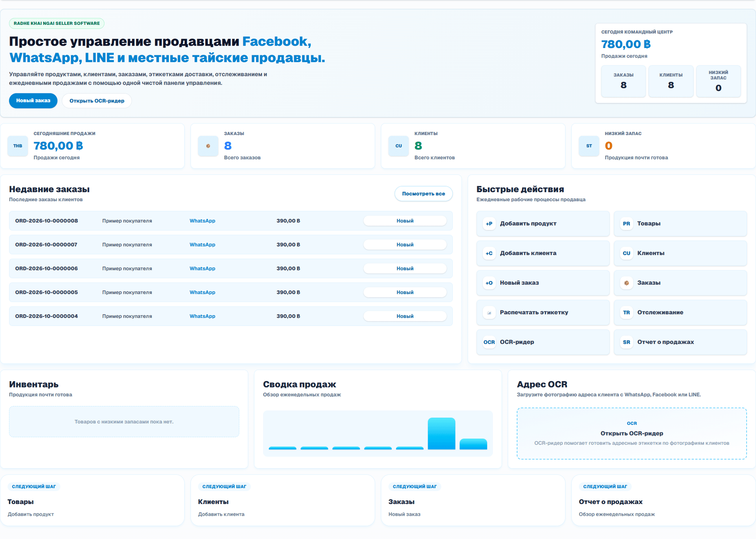This screenshot has height=539, width=756.
Task: Click the THB icon in sales stat card
Action: (18, 146)
